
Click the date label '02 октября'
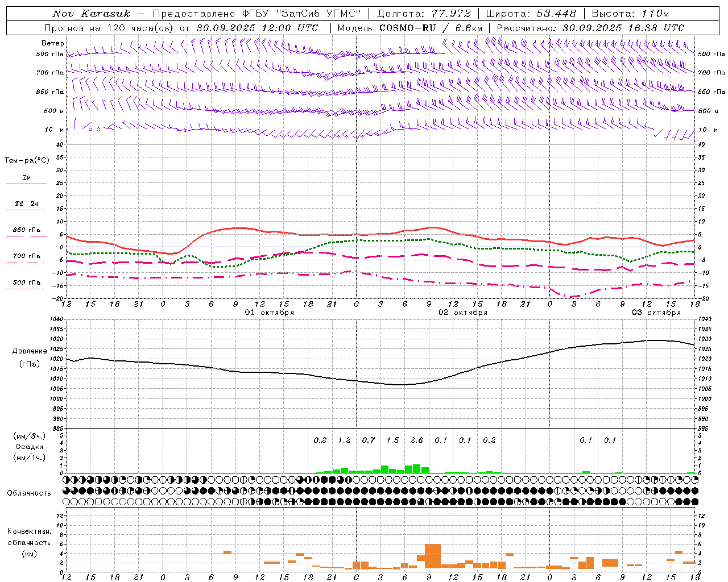click(x=463, y=313)
